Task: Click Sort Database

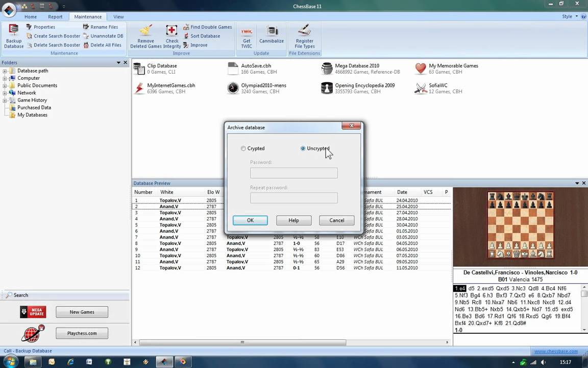Action: click(202, 36)
